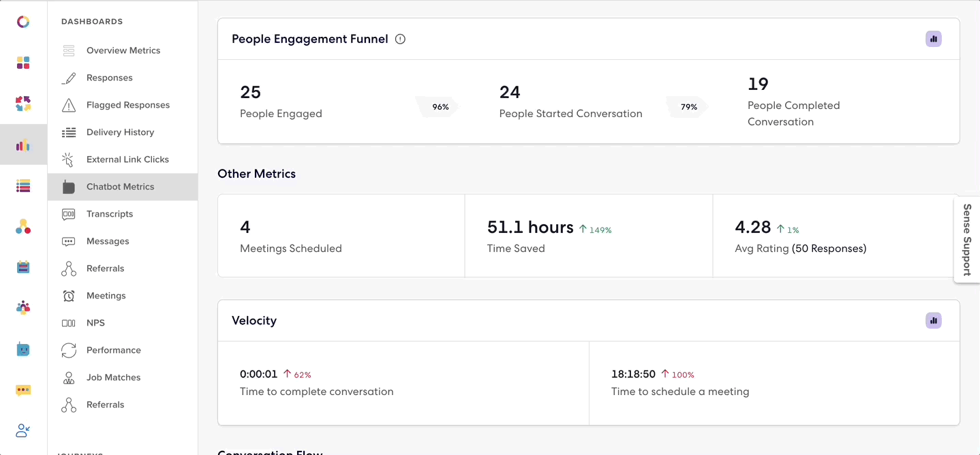Click the Velocity card title

[x=254, y=321]
